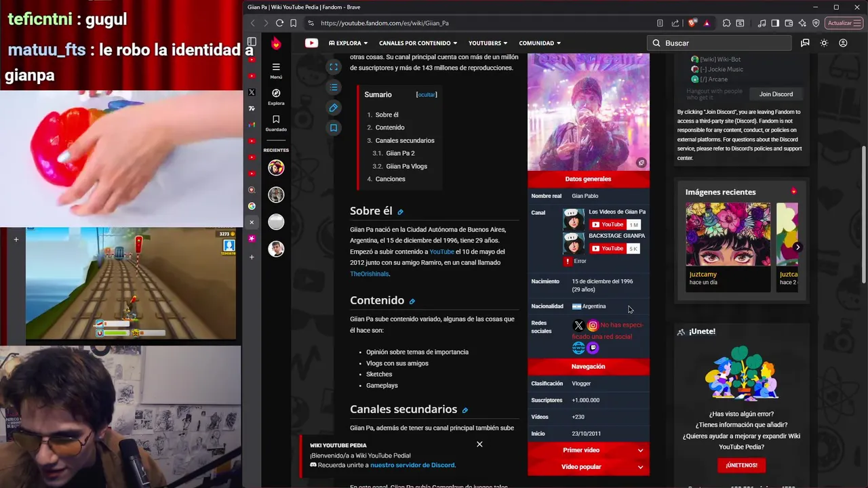868x488 pixels.
Task: Click the Instagram icon in infobox
Action: [x=593, y=326]
